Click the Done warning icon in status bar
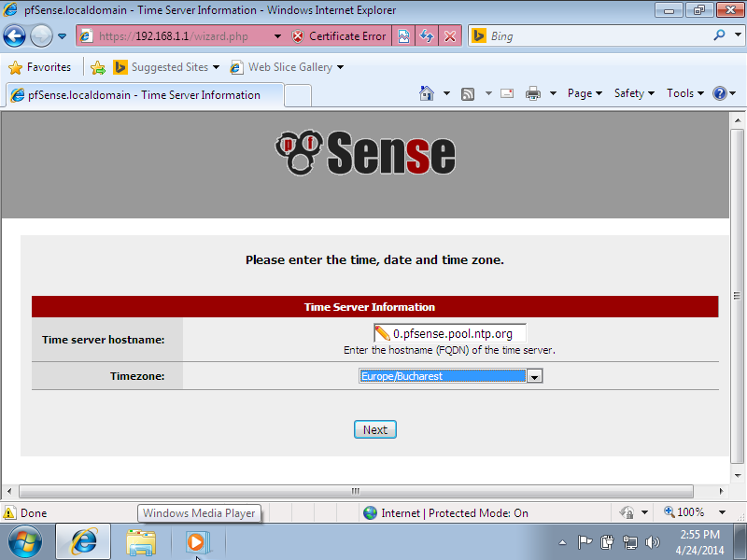This screenshot has height=560, width=747. 9,512
